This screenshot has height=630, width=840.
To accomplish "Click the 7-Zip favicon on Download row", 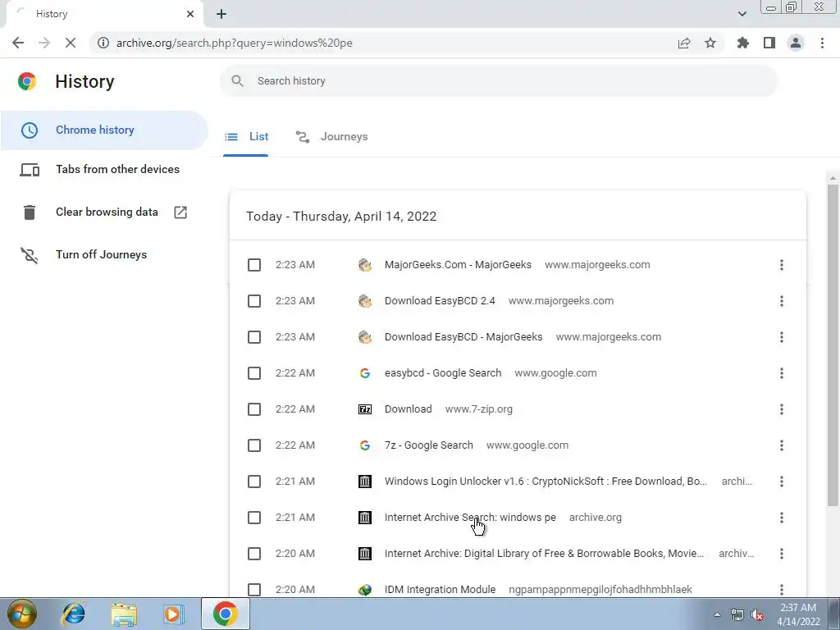I will tap(365, 409).
